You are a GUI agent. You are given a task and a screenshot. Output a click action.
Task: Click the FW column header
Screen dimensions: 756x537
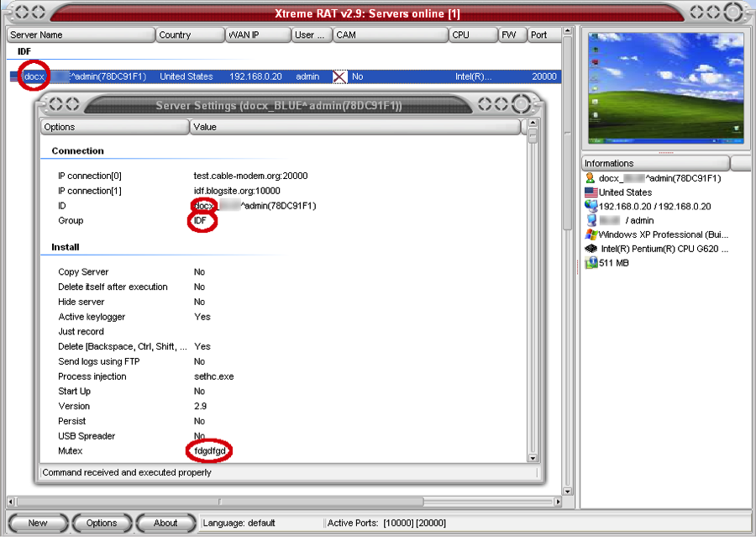(x=512, y=34)
